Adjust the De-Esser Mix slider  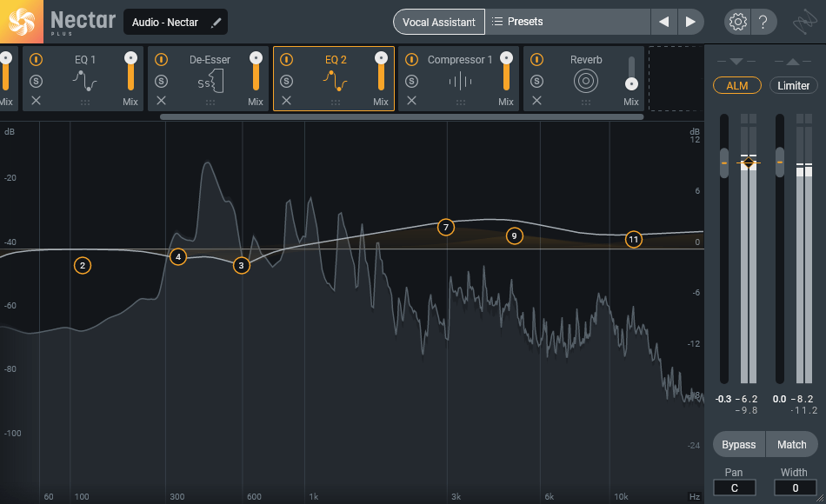tap(256, 71)
